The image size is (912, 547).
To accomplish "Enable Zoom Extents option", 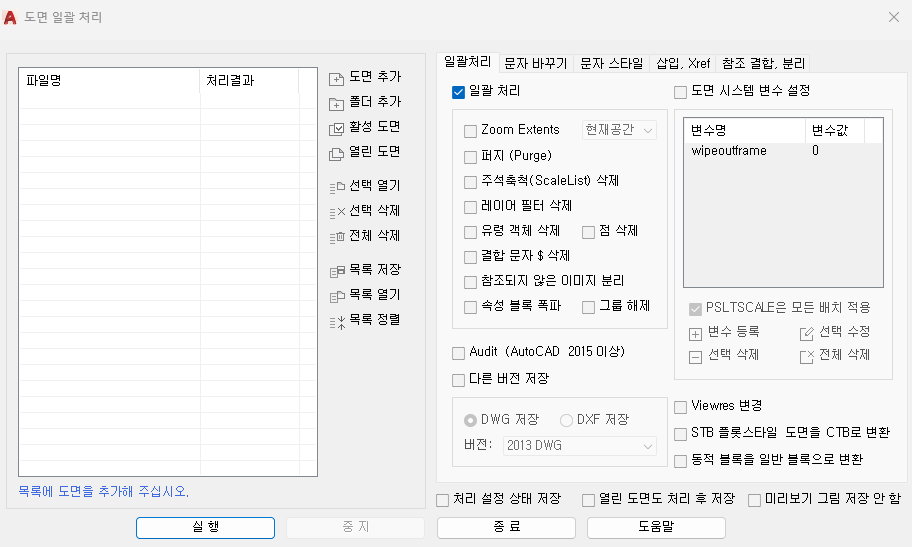I will pyautogui.click(x=470, y=131).
